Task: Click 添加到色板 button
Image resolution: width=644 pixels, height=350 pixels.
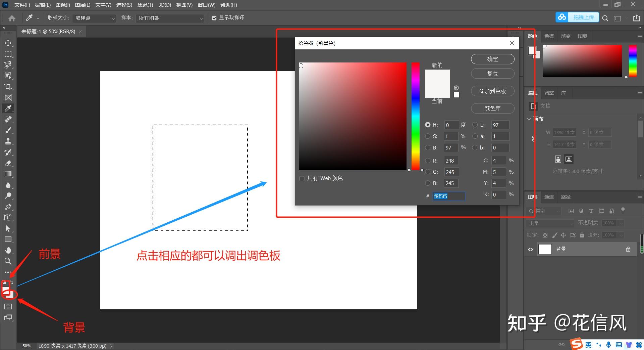Action: coord(492,91)
